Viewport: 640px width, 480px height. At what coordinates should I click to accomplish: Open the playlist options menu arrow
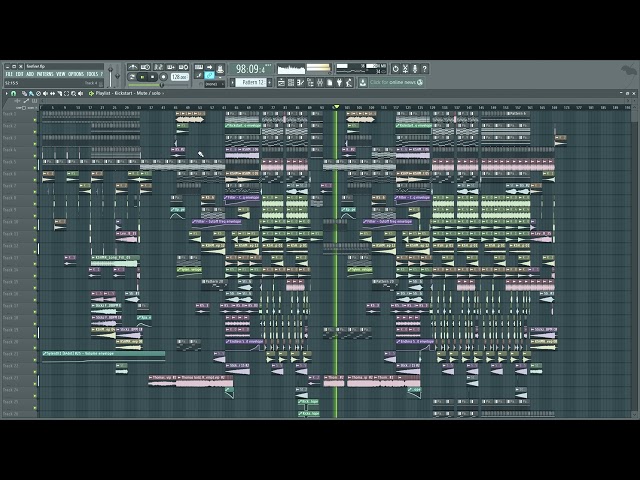click(7, 93)
